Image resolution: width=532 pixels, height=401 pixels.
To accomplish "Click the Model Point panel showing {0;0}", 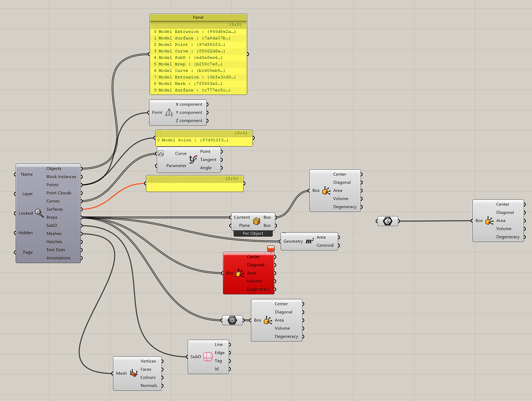I will click(x=203, y=137).
